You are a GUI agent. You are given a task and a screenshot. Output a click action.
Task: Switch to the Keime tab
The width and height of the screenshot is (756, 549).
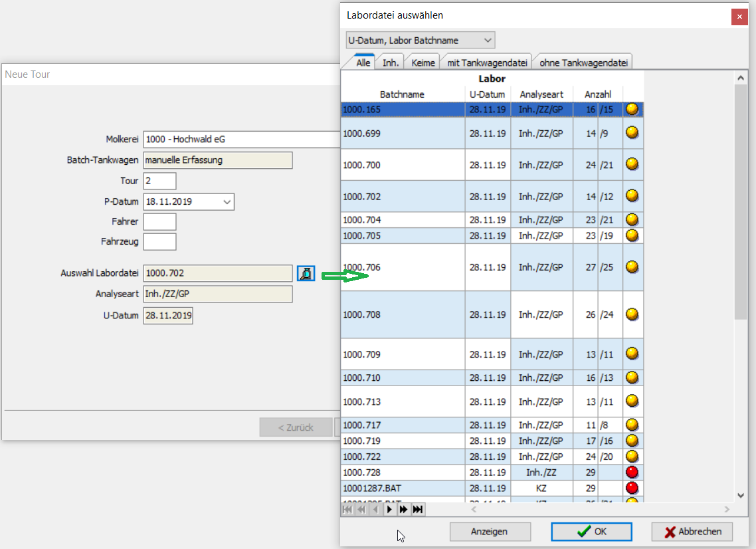423,62
